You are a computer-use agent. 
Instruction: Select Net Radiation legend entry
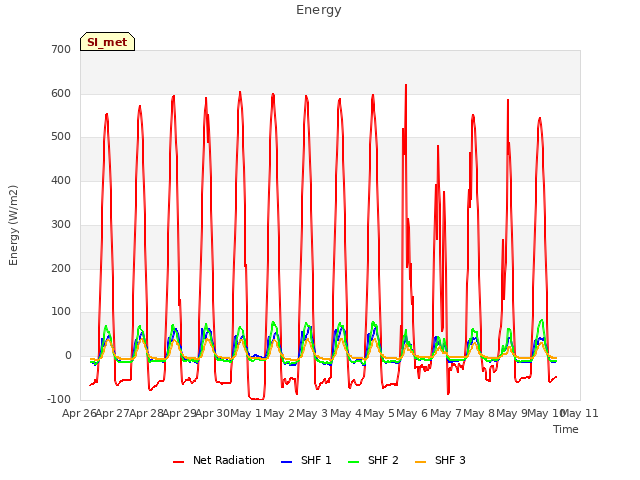click(219, 460)
